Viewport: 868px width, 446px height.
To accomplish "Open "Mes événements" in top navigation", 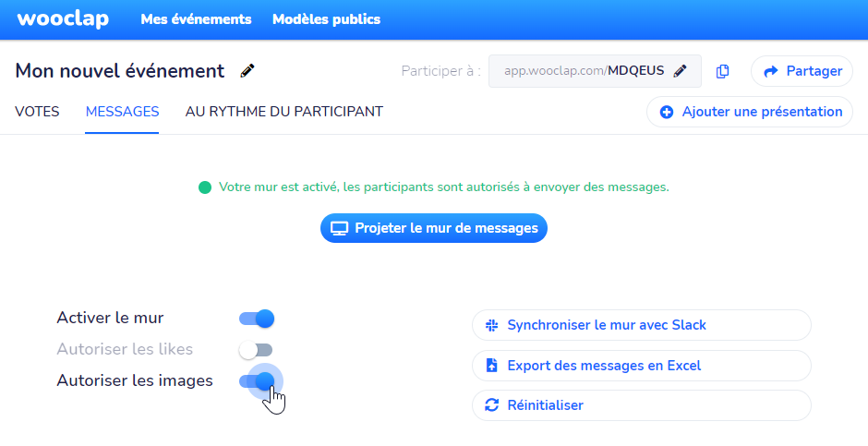I will [196, 19].
